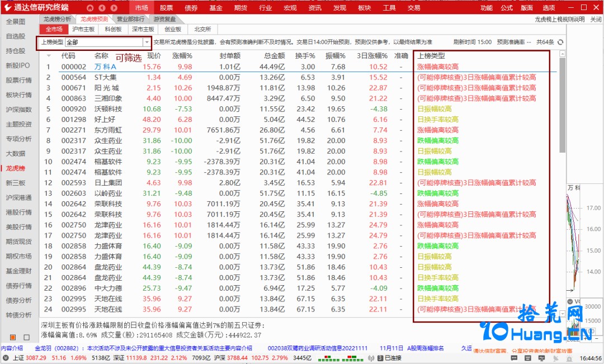Click the home icon in the title bar

click(x=89, y=8)
